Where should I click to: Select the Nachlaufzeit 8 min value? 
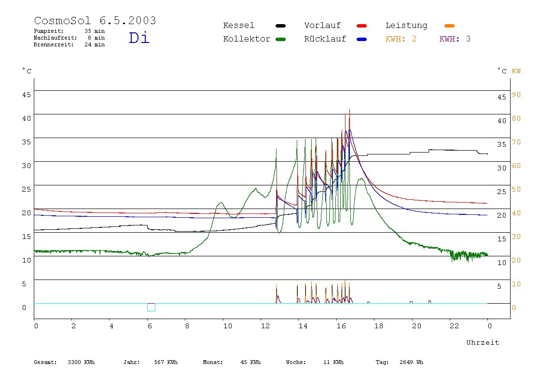[97, 38]
